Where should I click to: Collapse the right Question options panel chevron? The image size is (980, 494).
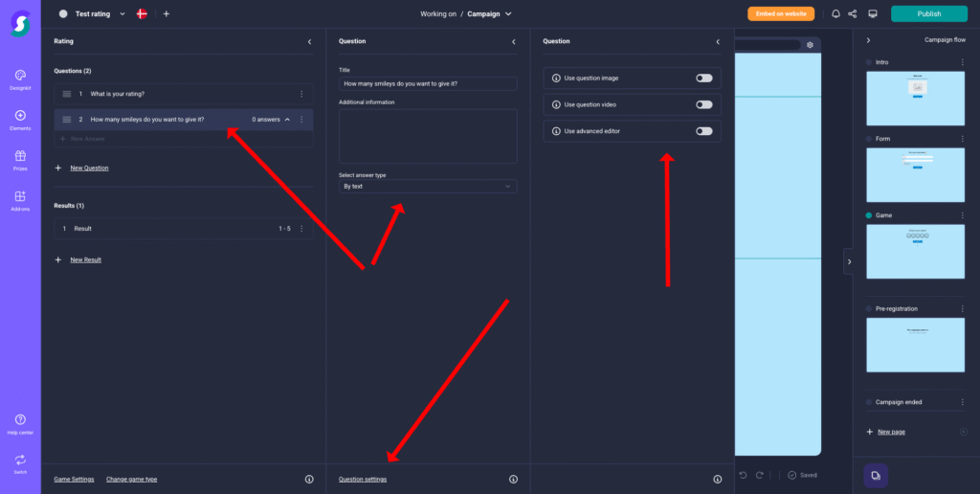718,41
